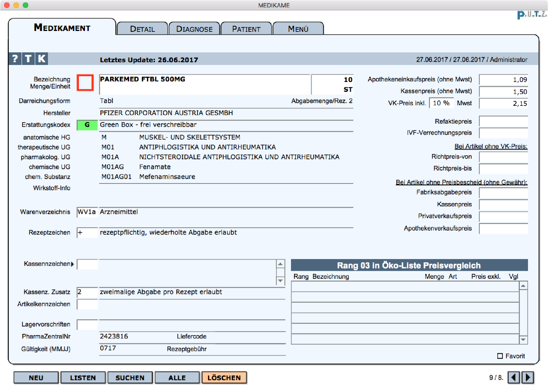
Task: Click the Rezeptzeichen code field
Action: [x=87, y=233]
